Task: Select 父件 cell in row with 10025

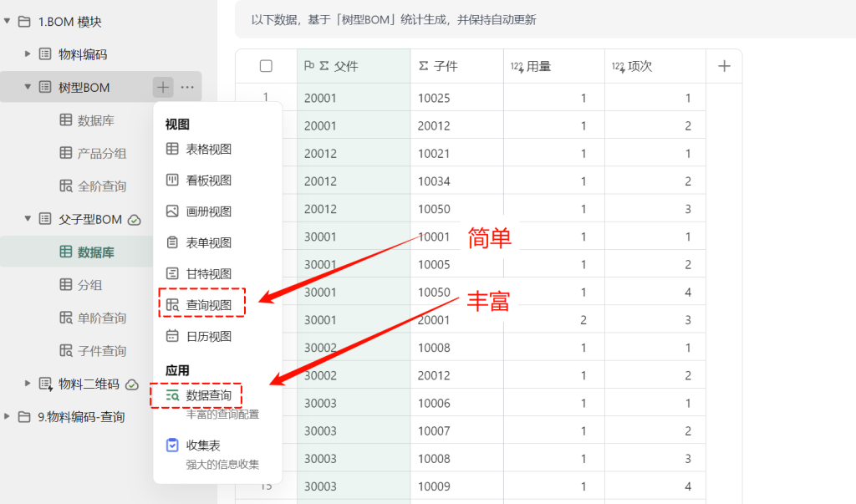Action: tap(354, 98)
